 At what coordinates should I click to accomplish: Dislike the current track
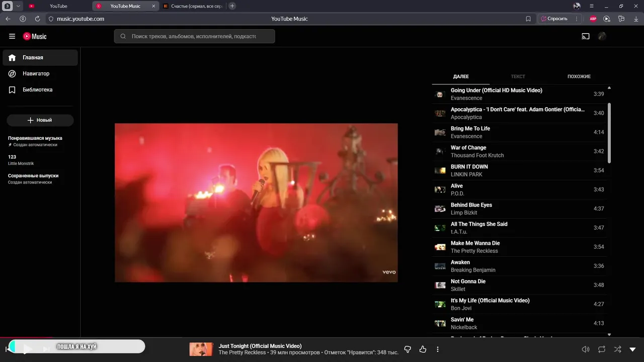(408, 349)
